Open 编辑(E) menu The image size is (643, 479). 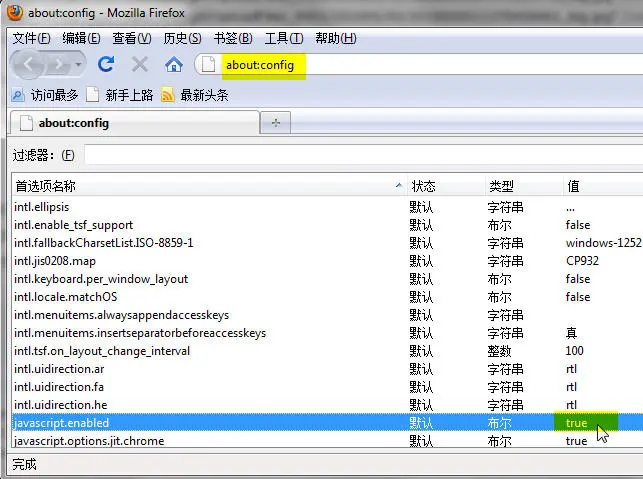[x=82, y=38]
